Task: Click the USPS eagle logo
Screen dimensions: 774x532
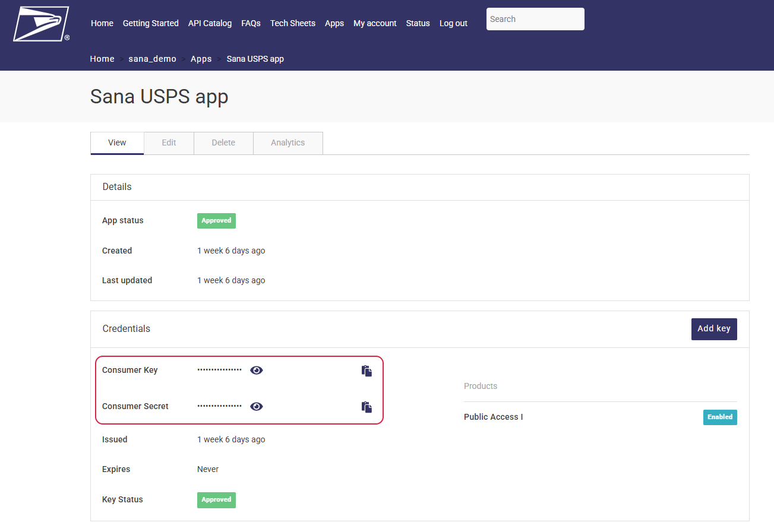Action: [41, 24]
